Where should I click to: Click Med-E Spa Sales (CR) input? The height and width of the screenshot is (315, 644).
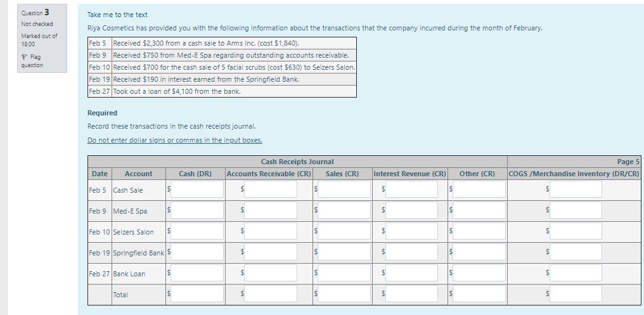pyautogui.click(x=344, y=210)
